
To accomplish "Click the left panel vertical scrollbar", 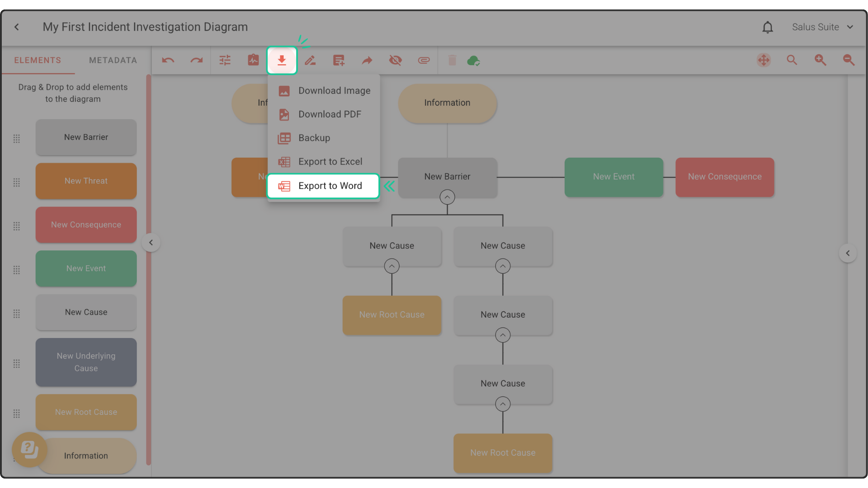I will [148, 271].
